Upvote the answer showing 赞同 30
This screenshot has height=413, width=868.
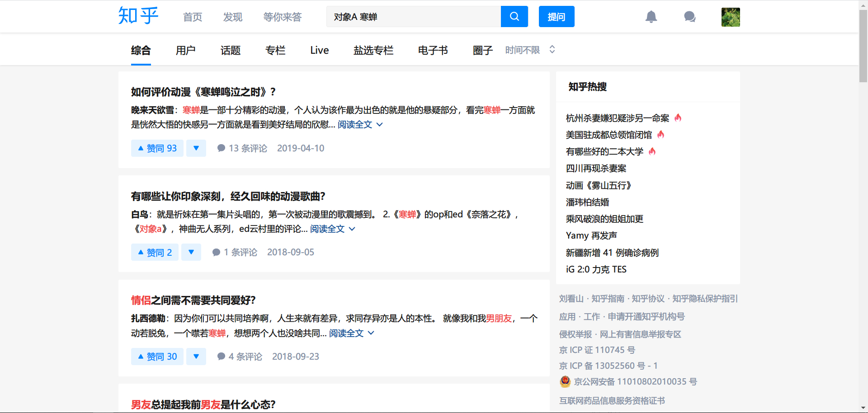click(x=157, y=357)
